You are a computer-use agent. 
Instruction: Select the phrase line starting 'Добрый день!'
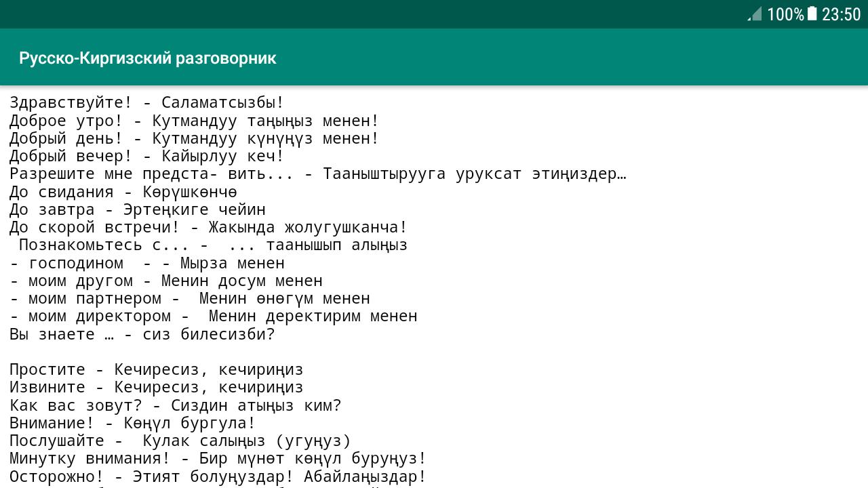tap(195, 138)
